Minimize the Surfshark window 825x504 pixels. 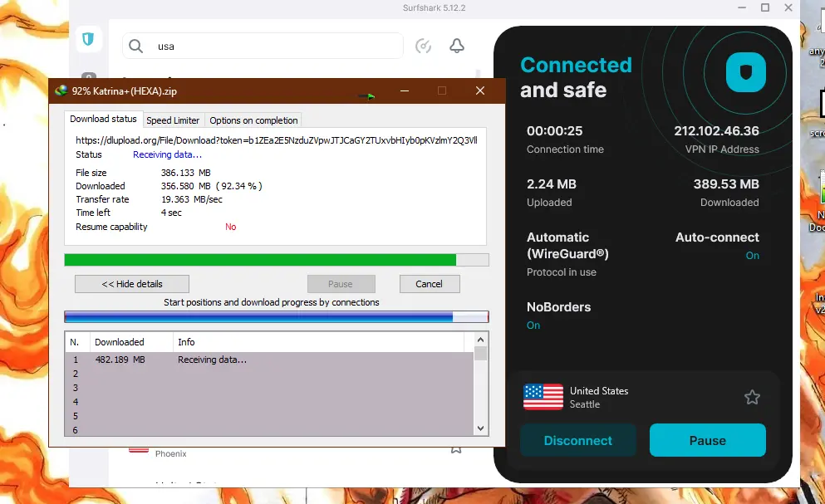[x=742, y=7]
